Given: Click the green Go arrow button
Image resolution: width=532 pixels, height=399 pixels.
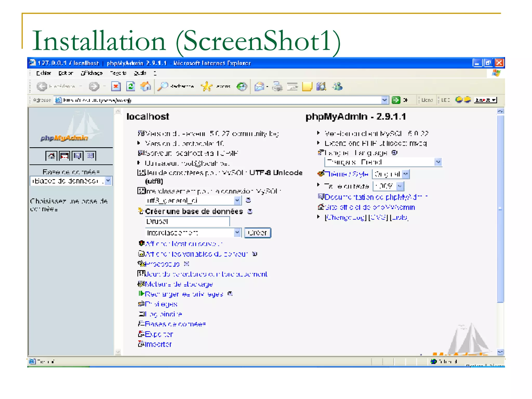Looking at the screenshot, I should (x=396, y=100).
